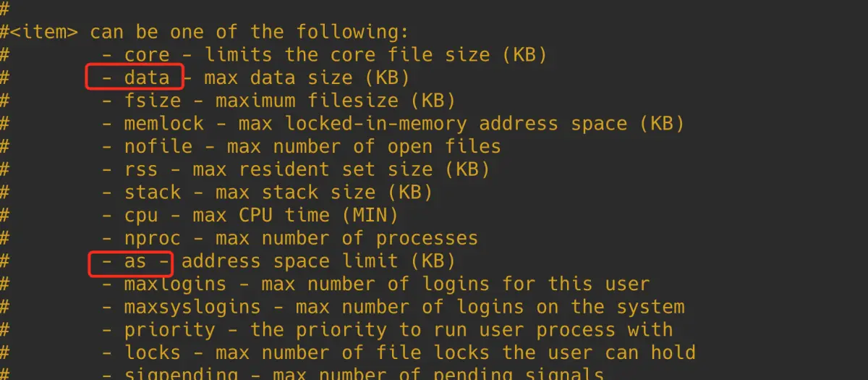Click the 'nofile' item name
Image resolution: width=868 pixels, height=380 pixels.
(158, 147)
